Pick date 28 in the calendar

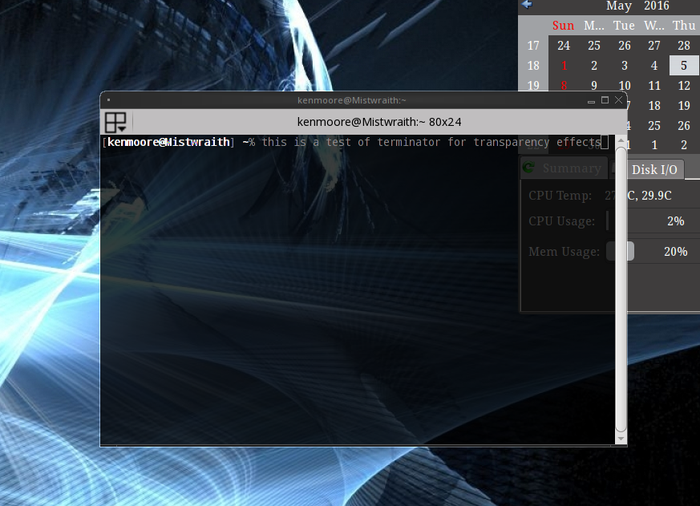(x=684, y=46)
